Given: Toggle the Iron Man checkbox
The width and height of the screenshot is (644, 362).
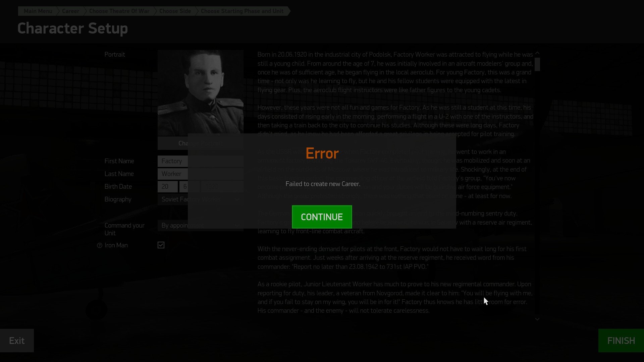Looking at the screenshot, I should pos(161,245).
